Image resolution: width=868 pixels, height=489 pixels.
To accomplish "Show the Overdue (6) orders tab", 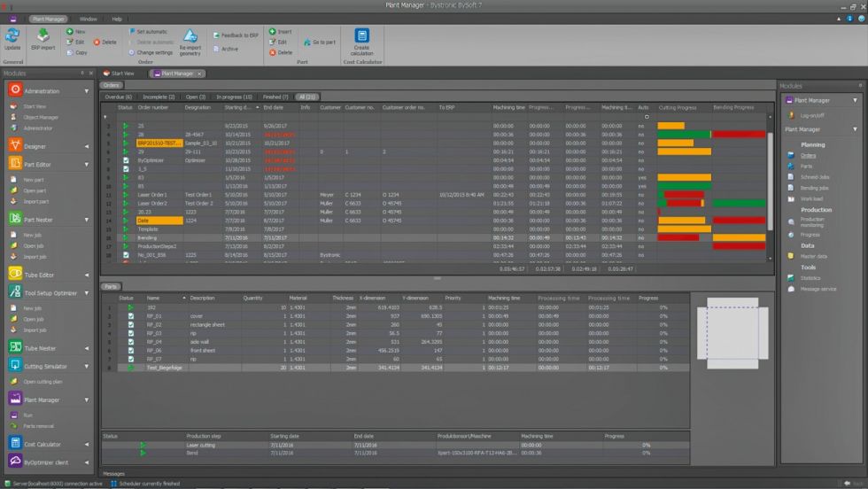I will pos(119,97).
